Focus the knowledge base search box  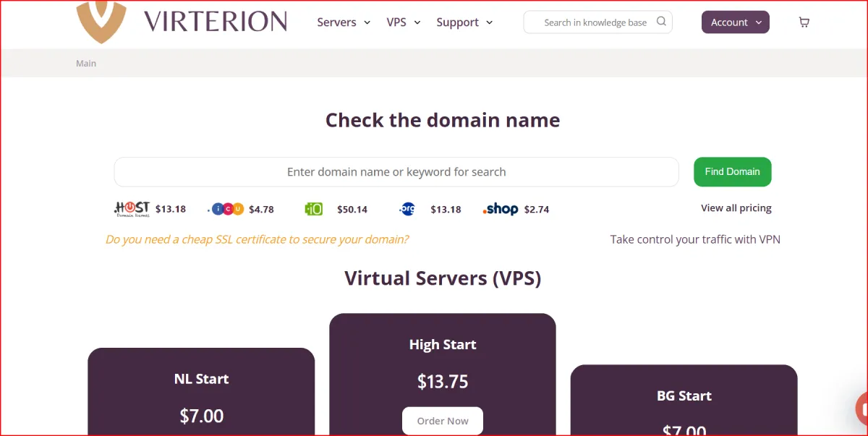coord(597,22)
